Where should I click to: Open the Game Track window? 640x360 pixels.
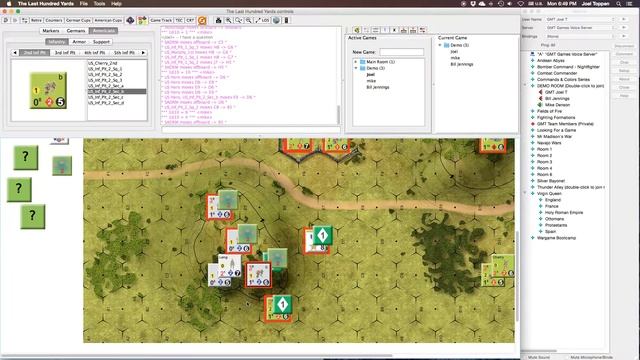161,20
